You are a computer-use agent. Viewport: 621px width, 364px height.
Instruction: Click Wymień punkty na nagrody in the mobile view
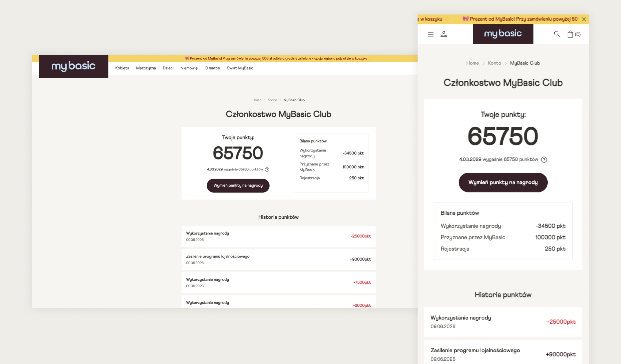pyautogui.click(x=503, y=182)
